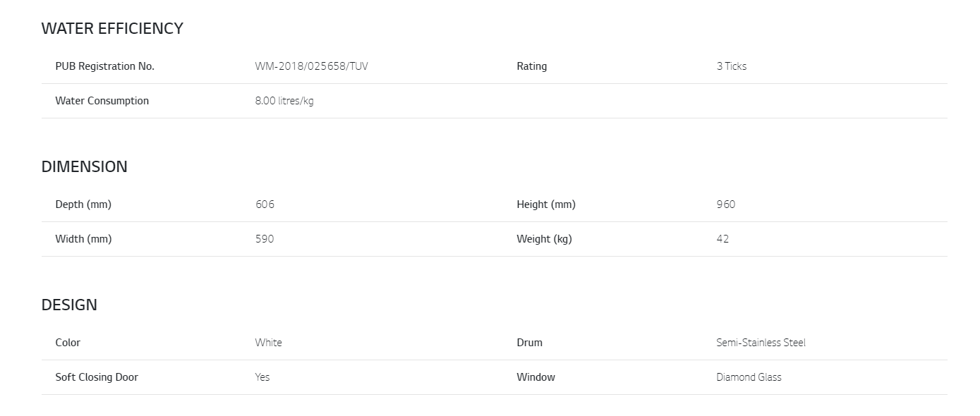Select the Water Consumption label

pyautogui.click(x=102, y=101)
